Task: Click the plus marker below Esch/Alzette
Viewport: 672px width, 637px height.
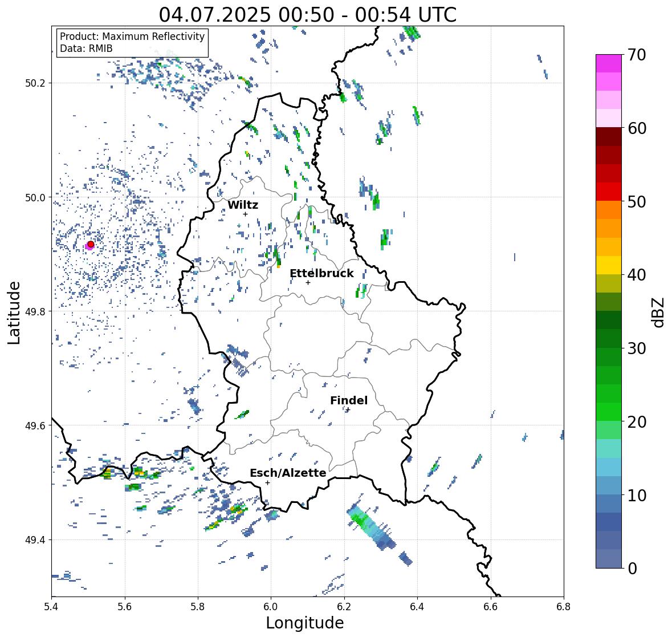Action: 267,482
